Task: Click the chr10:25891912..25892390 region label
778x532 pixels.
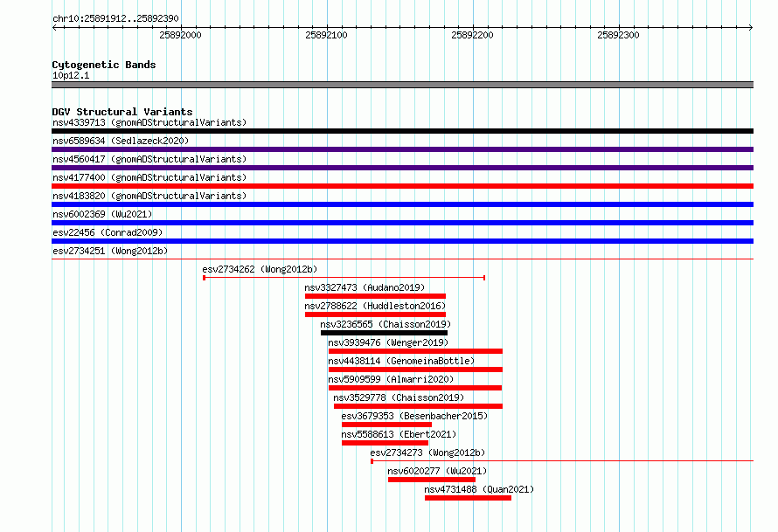Action: [x=115, y=18]
